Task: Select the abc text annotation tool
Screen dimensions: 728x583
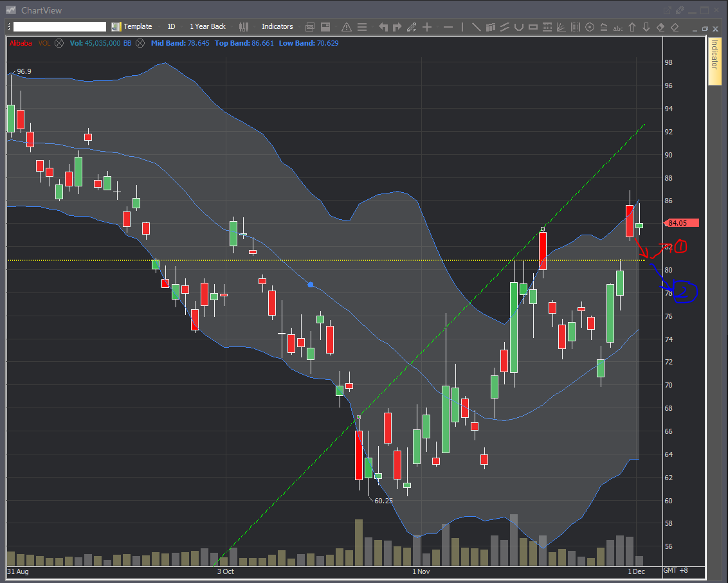Action: (619, 27)
